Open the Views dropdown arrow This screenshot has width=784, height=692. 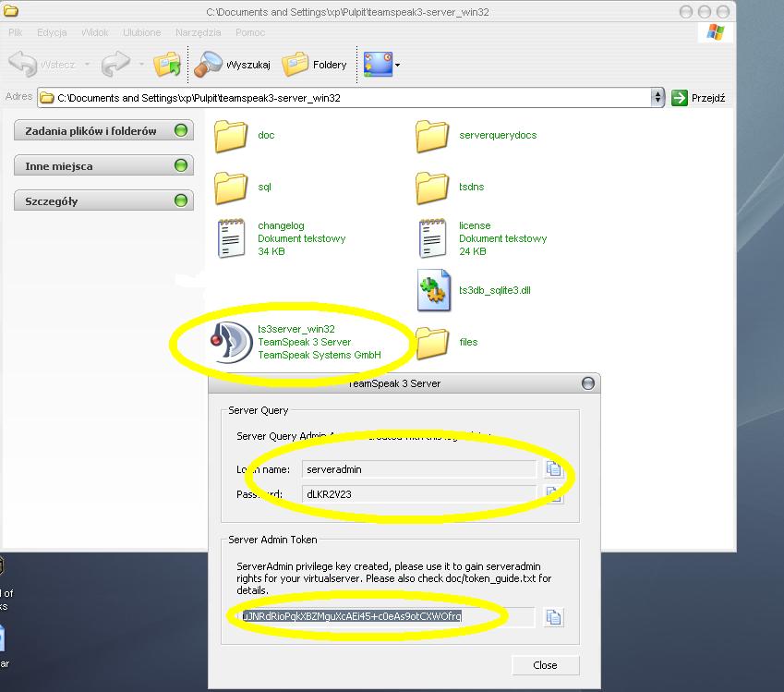[397, 65]
